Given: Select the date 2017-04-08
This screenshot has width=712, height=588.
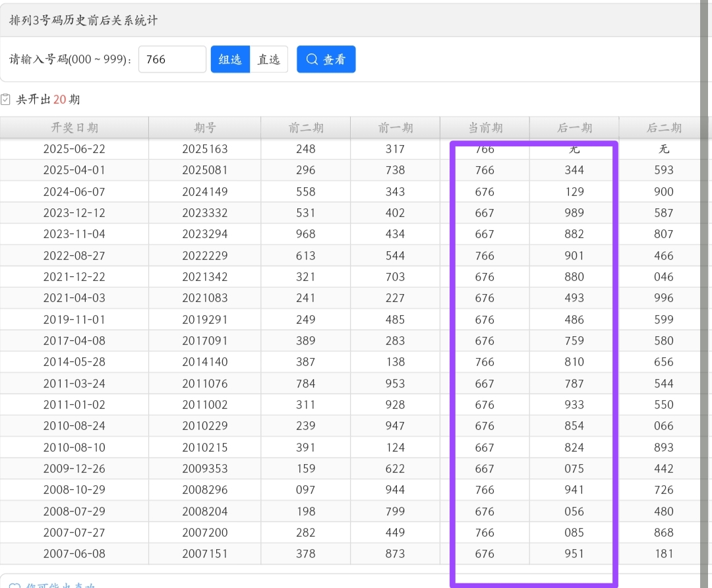Looking at the screenshot, I should pos(74,341).
